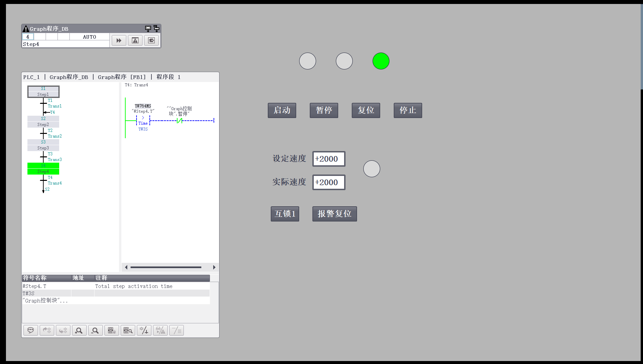Screen dimensions: 643x364
Task: Select Step2 in the sequence tree
Action: 43,124
